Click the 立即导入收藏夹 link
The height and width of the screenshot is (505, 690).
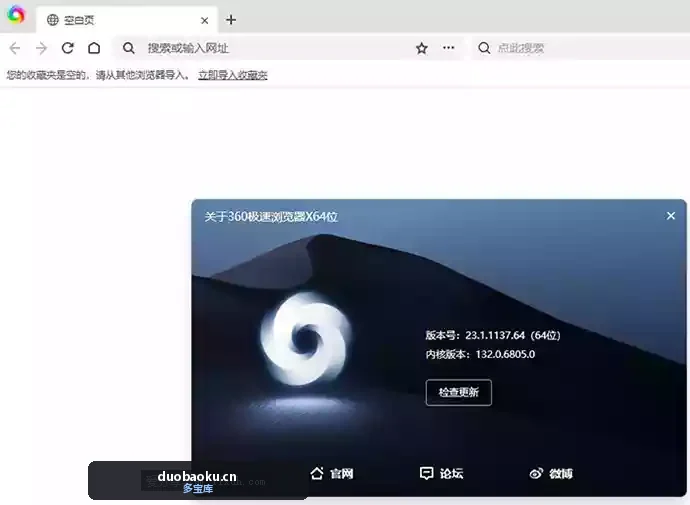pos(233,75)
